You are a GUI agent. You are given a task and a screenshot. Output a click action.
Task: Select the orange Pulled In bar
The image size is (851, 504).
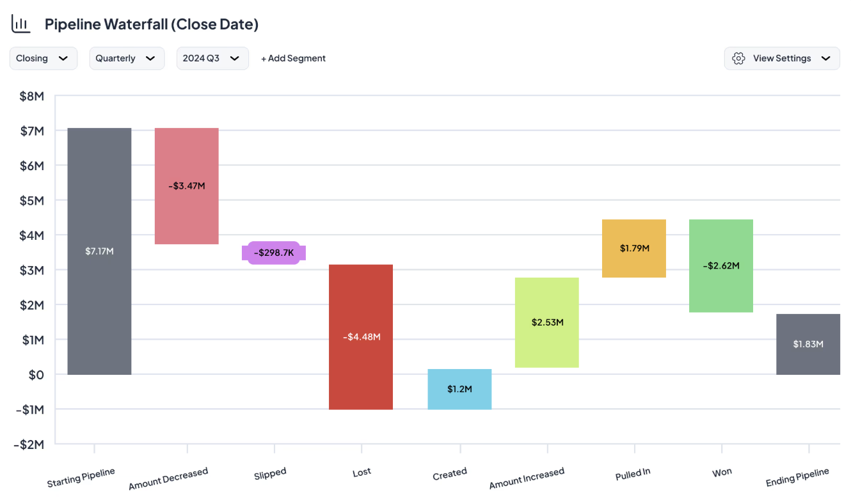click(633, 248)
